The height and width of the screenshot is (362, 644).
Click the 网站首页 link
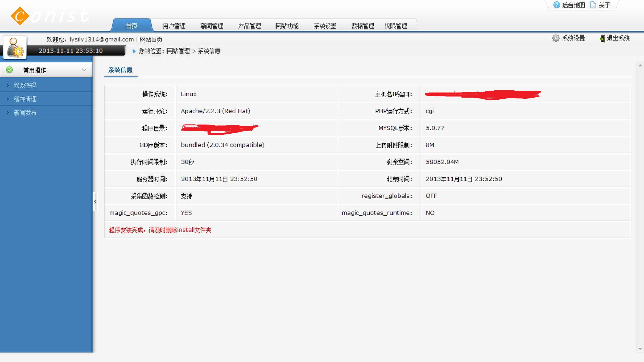pos(151,40)
